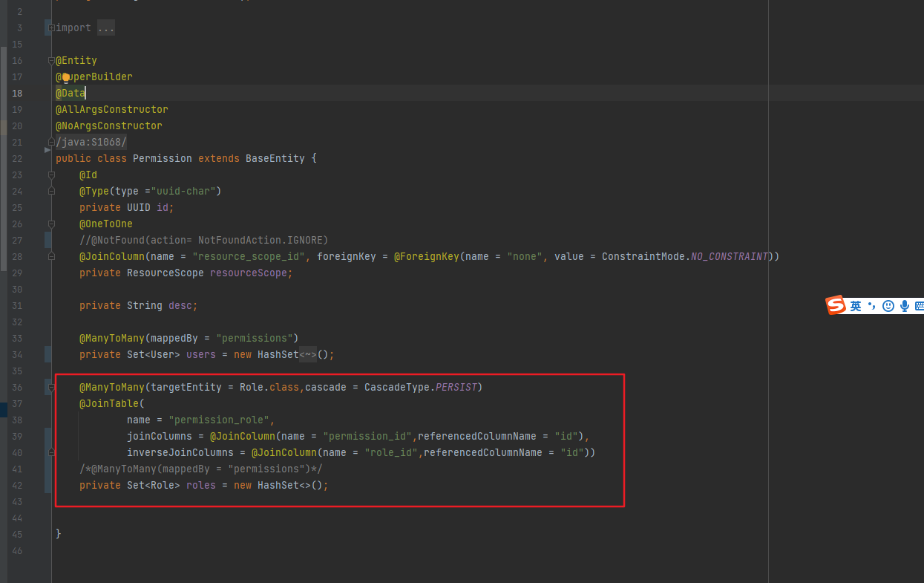Click the gutter arrow beside line 22
Image resolution: width=924 pixels, height=583 pixels.
(47, 149)
